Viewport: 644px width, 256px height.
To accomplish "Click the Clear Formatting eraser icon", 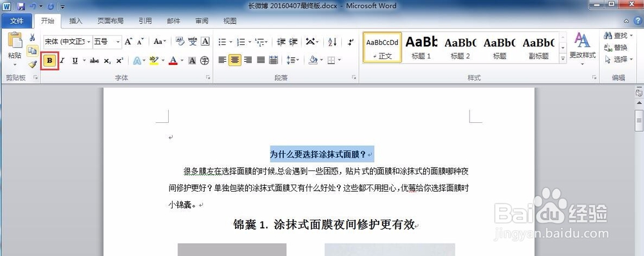I will tap(180, 41).
